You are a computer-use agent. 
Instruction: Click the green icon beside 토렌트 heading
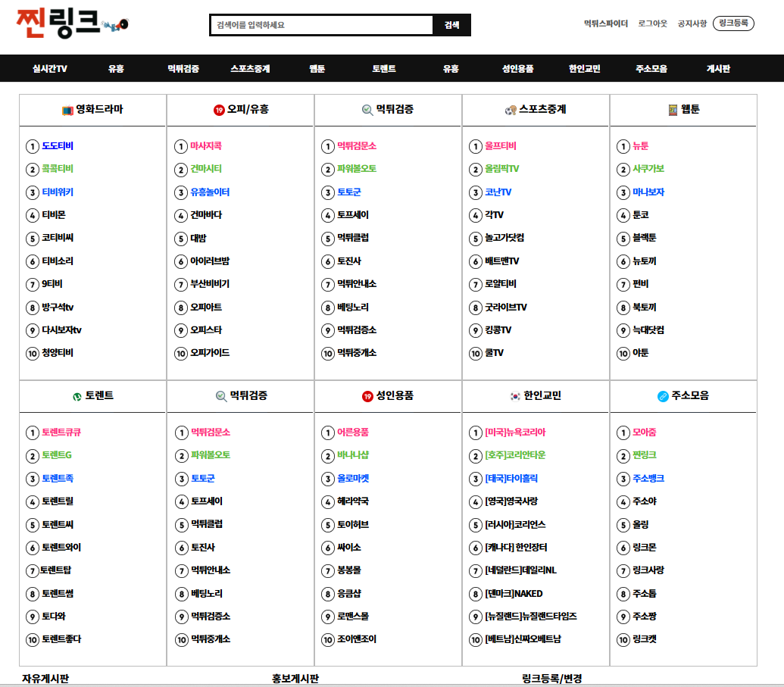pyautogui.click(x=77, y=396)
